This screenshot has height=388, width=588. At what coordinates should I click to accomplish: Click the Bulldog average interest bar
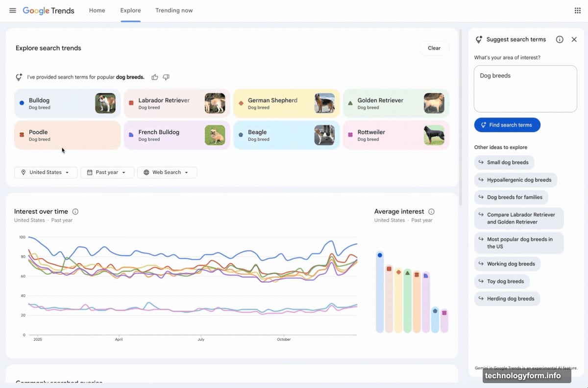(380, 292)
